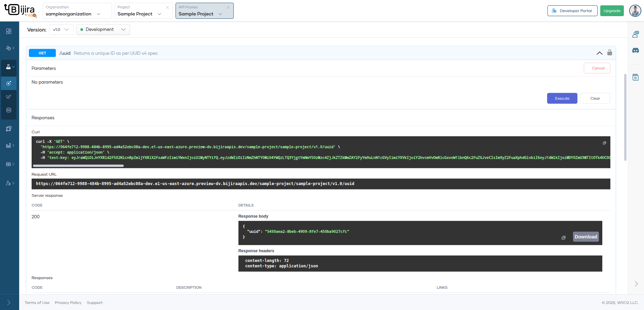The width and height of the screenshot is (644, 310).
Task: Switch to the API Proxies tab
Action: coord(202,14)
